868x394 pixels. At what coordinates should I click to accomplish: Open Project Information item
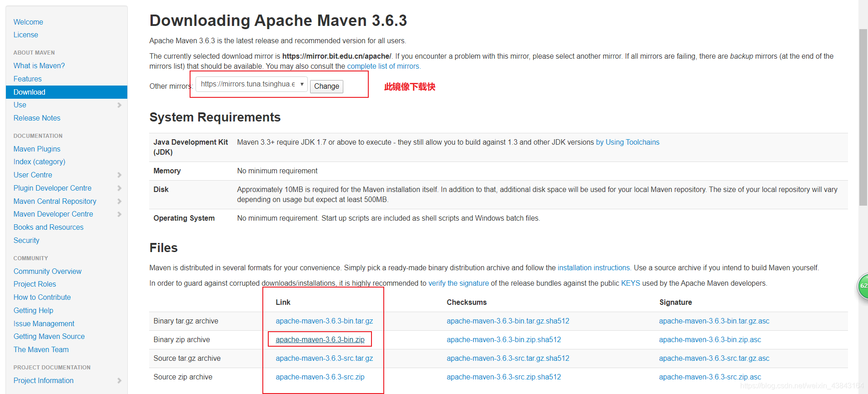click(44, 380)
